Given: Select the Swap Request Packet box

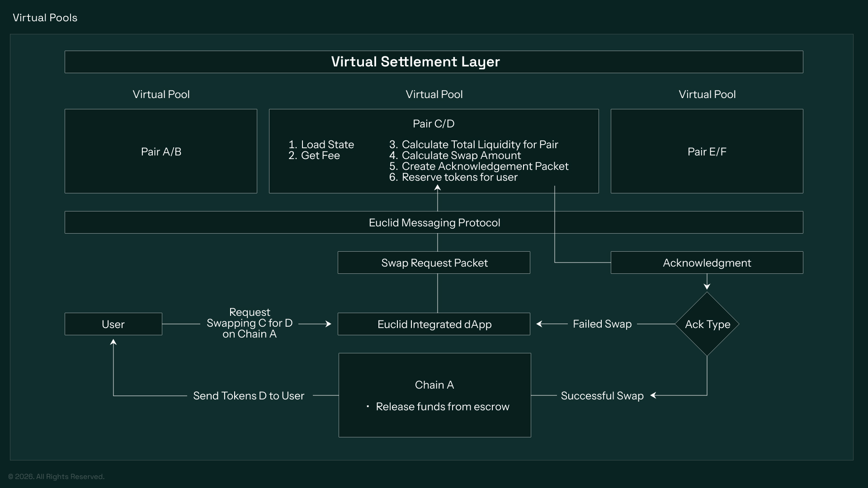Looking at the screenshot, I should [434, 263].
